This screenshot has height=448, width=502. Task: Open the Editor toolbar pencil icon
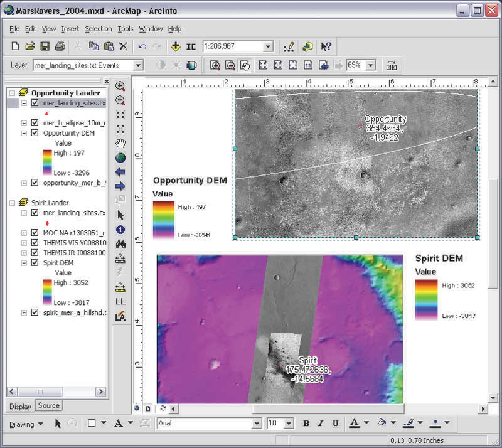tap(289, 46)
